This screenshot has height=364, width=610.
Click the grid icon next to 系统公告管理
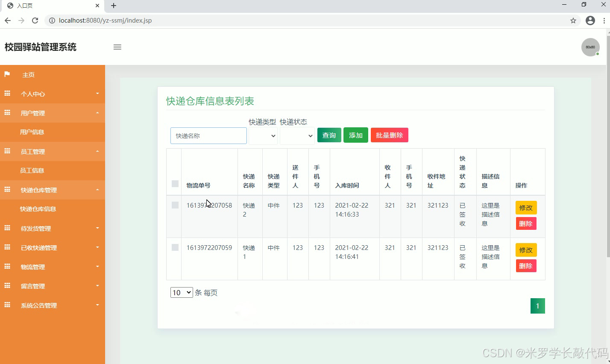[x=7, y=305]
